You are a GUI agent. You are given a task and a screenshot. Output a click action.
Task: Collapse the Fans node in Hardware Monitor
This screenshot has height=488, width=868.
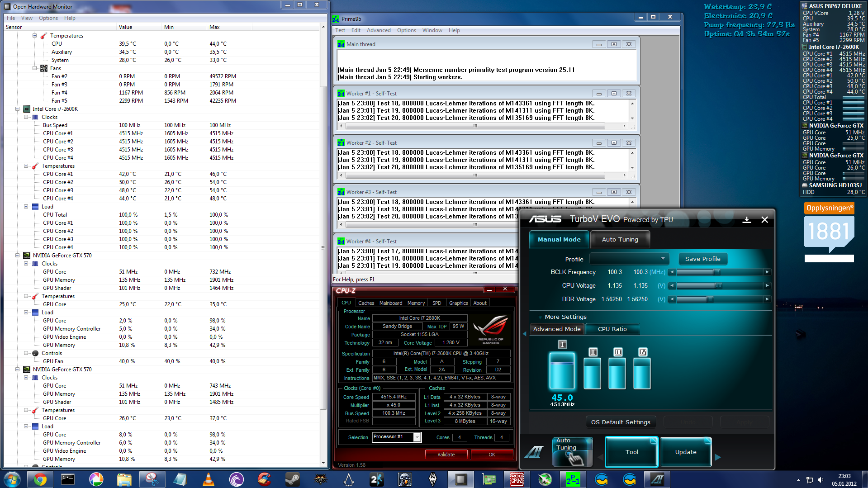click(35, 68)
